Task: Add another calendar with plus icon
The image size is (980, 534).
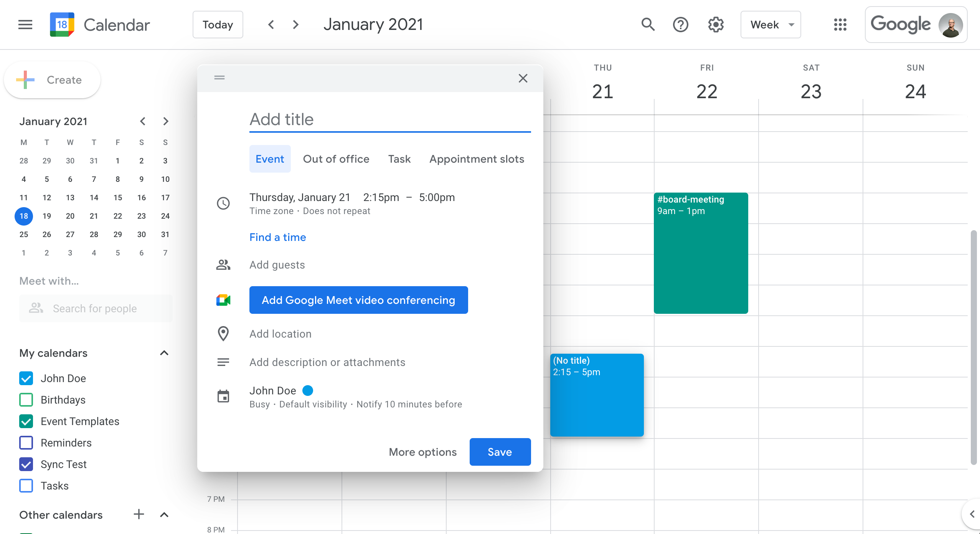Action: pyautogui.click(x=139, y=514)
